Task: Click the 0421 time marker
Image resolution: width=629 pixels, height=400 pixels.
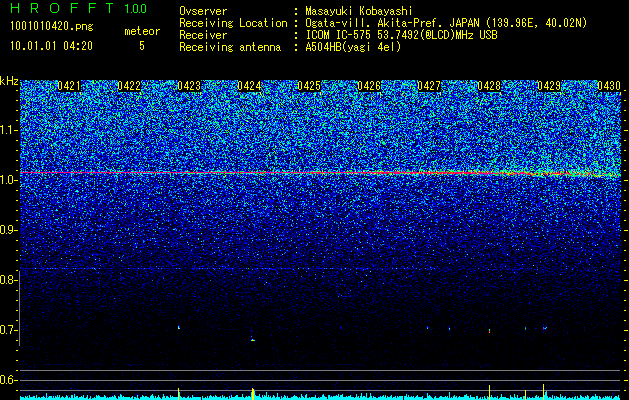Action: coord(69,86)
